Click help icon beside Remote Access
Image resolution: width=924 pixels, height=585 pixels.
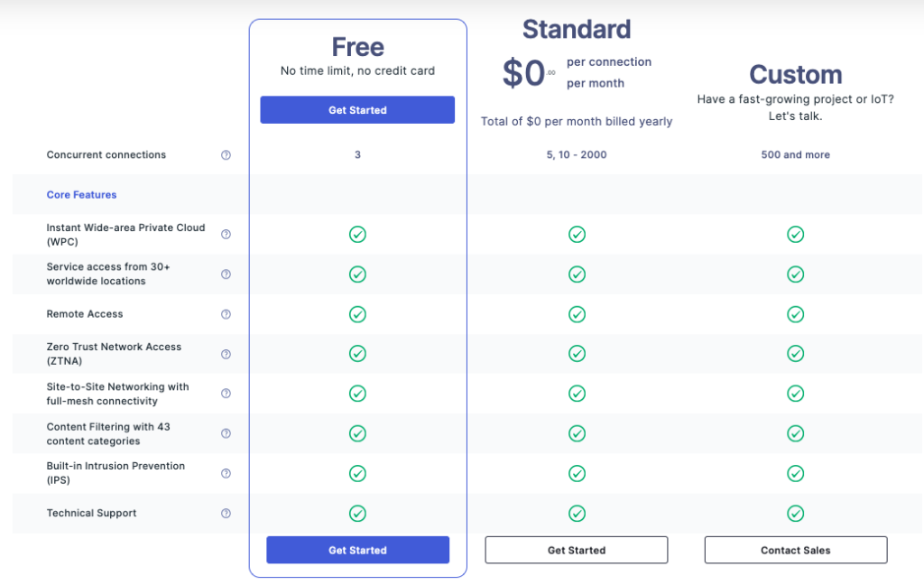tap(226, 314)
